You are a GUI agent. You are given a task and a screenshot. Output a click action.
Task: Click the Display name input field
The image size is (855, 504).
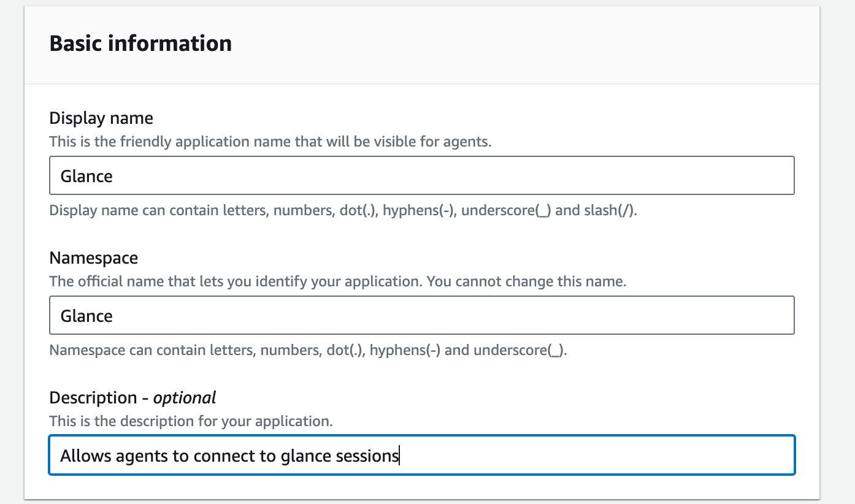tap(421, 176)
